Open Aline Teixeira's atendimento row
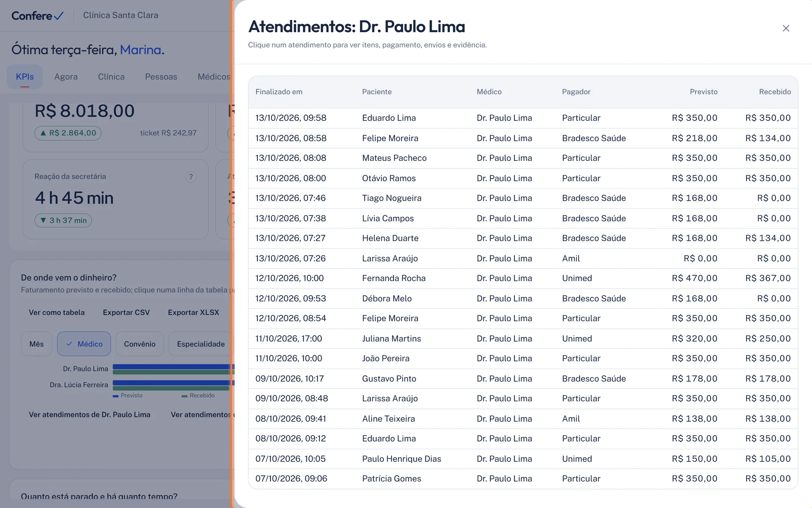 coord(523,419)
